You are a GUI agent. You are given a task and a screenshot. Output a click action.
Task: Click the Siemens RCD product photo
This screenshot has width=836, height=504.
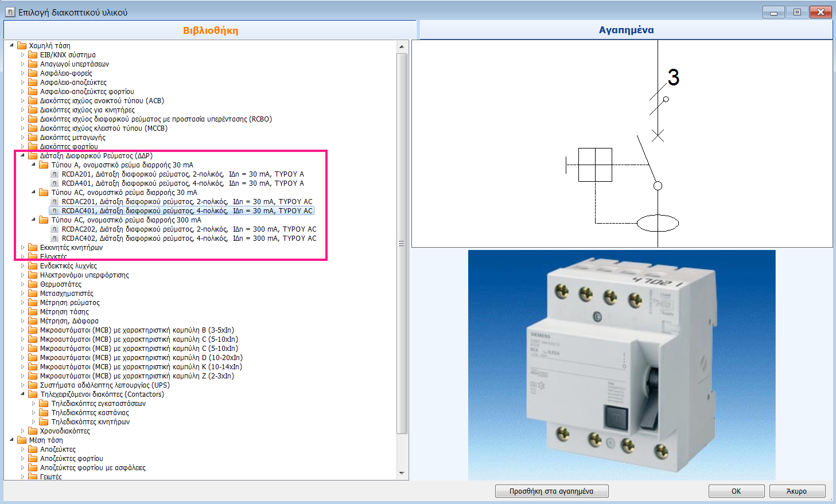(621, 365)
